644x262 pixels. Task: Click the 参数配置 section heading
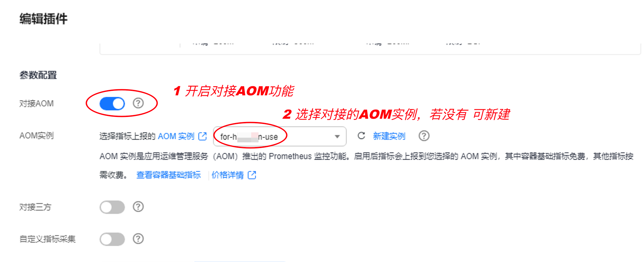click(x=38, y=75)
